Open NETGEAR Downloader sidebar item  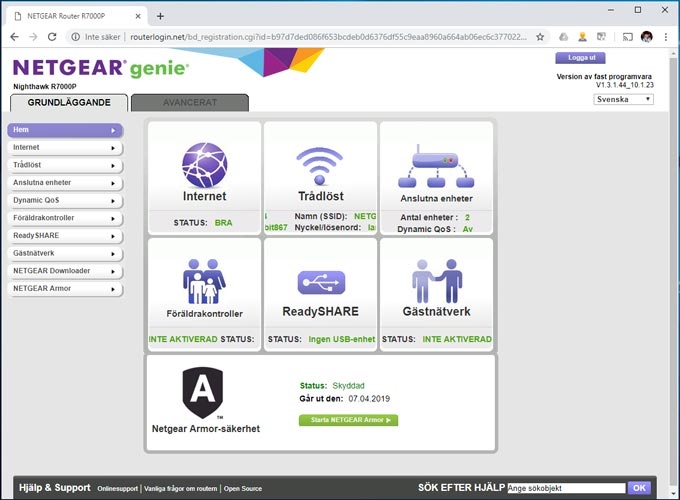(x=65, y=271)
